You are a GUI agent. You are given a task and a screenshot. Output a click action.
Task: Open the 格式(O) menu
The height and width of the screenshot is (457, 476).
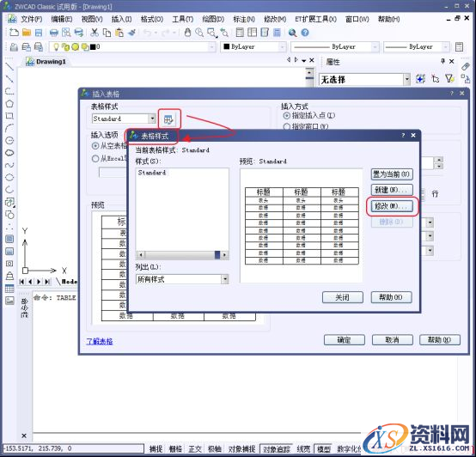[x=152, y=19]
